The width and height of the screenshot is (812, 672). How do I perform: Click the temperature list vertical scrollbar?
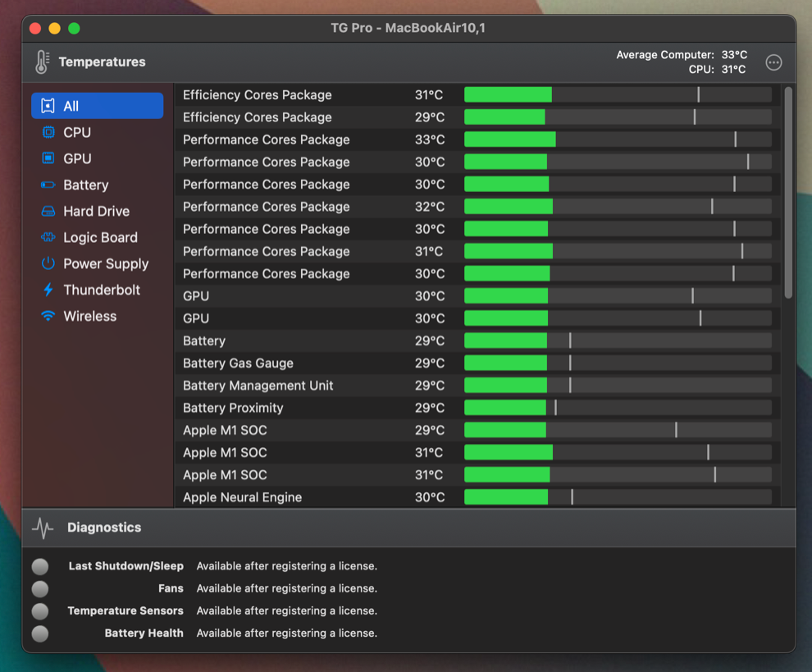(x=788, y=193)
